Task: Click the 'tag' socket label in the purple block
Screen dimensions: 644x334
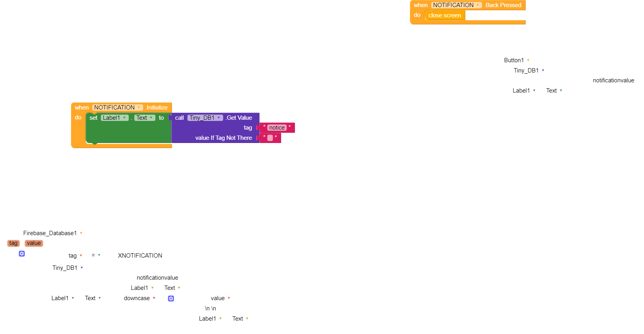Action: click(x=248, y=128)
